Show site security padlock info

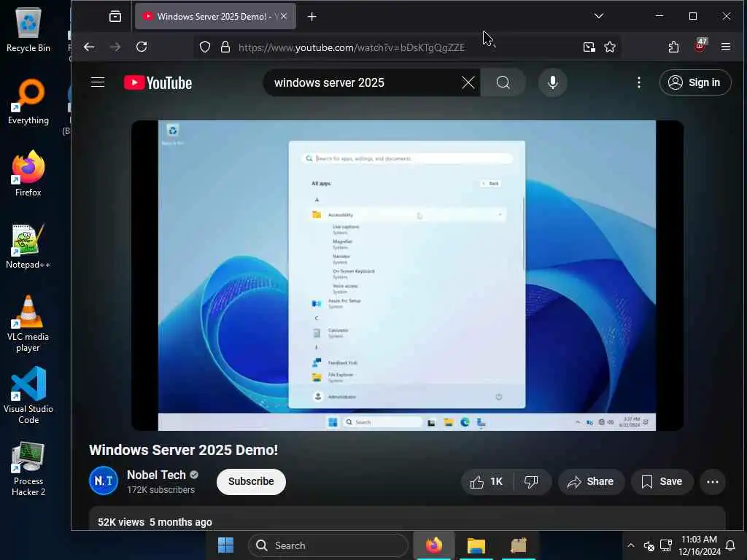point(225,47)
